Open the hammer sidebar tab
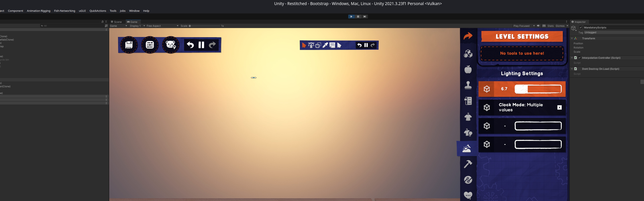 pyautogui.click(x=468, y=164)
